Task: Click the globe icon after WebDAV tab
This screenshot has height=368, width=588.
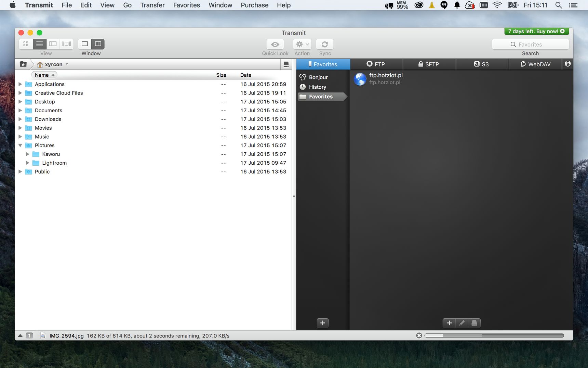Action: (568, 64)
